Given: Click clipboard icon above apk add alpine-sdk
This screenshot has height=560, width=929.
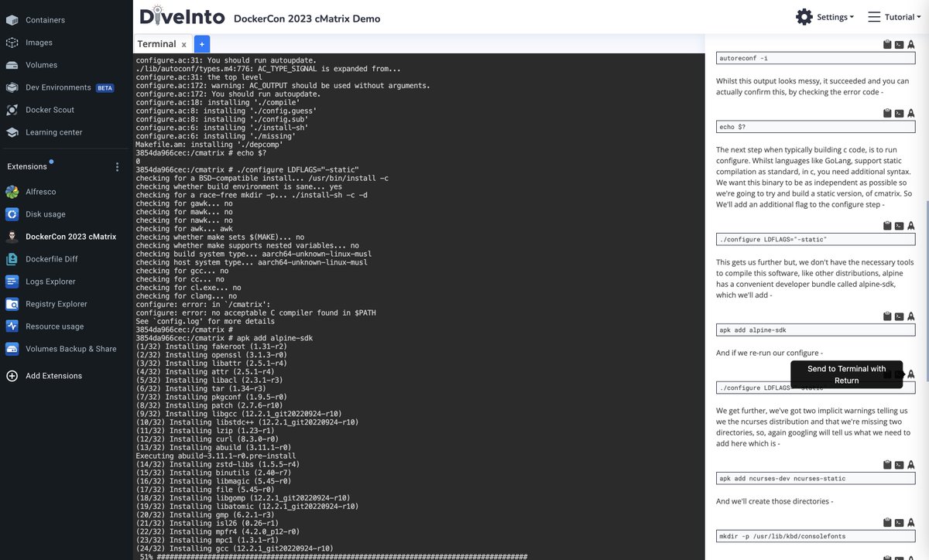Looking at the screenshot, I should pos(887,316).
